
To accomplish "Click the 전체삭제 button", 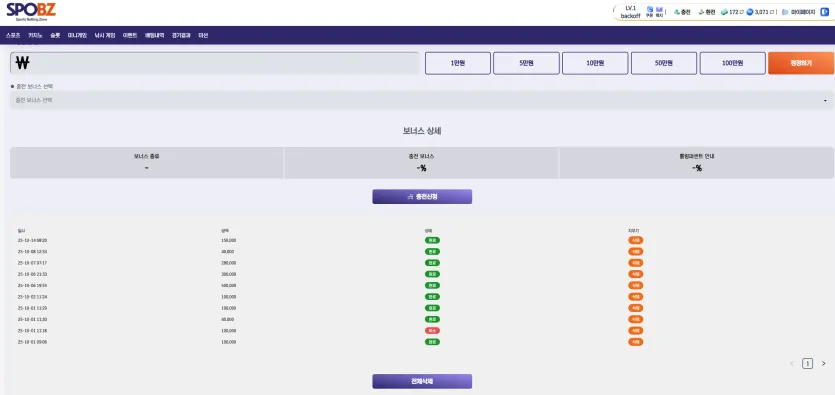I will tap(422, 381).
